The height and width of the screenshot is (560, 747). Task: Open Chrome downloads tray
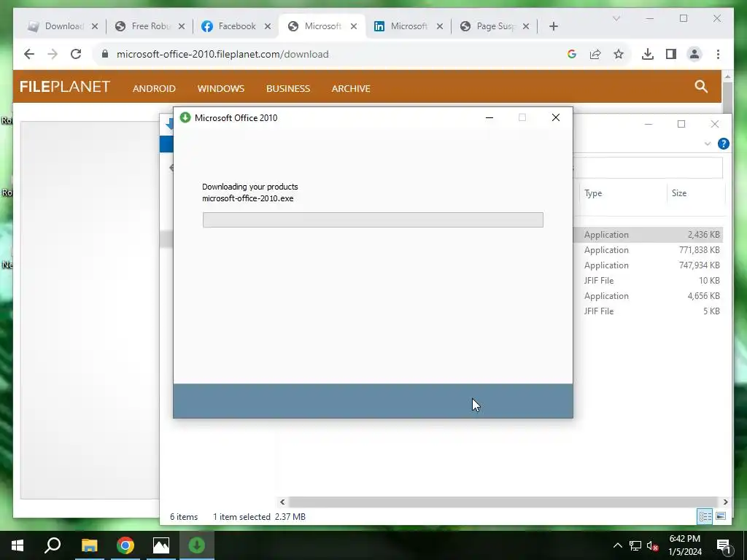648,54
